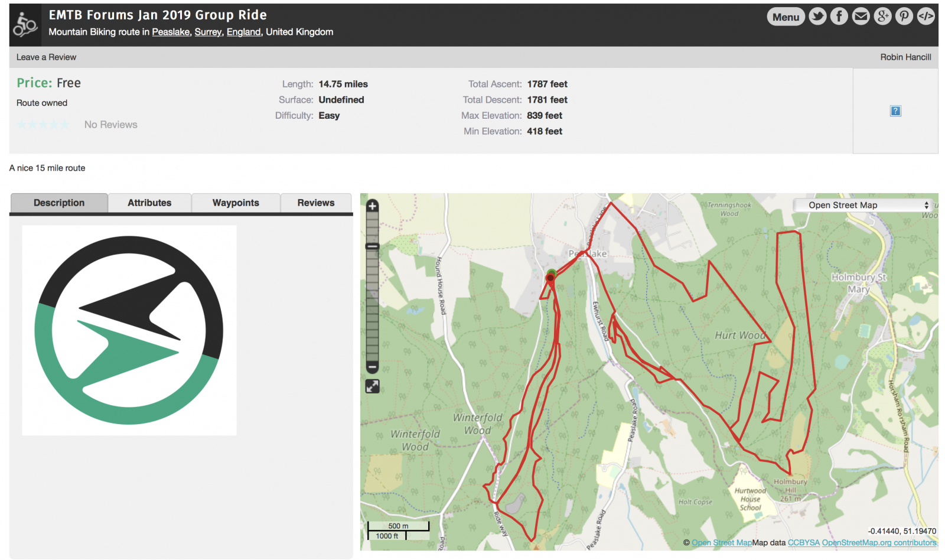Open the Menu button
945x560 pixels.
[x=786, y=17]
